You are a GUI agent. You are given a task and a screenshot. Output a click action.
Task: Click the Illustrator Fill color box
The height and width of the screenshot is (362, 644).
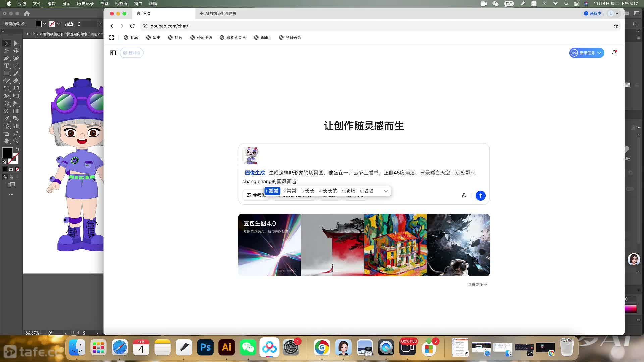(x=7, y=153)
